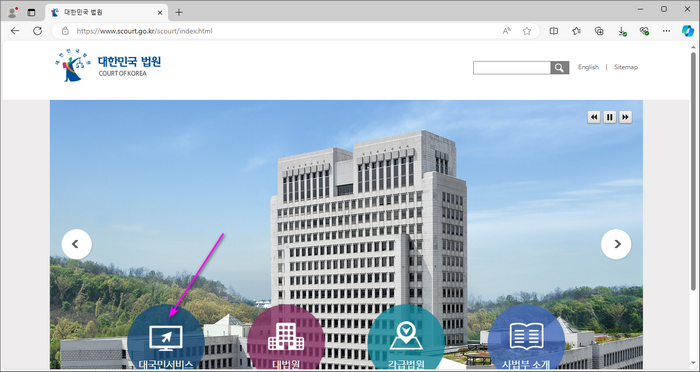Maximize the browser window
The width and height of the screenshot is (700, 372).
664,9
